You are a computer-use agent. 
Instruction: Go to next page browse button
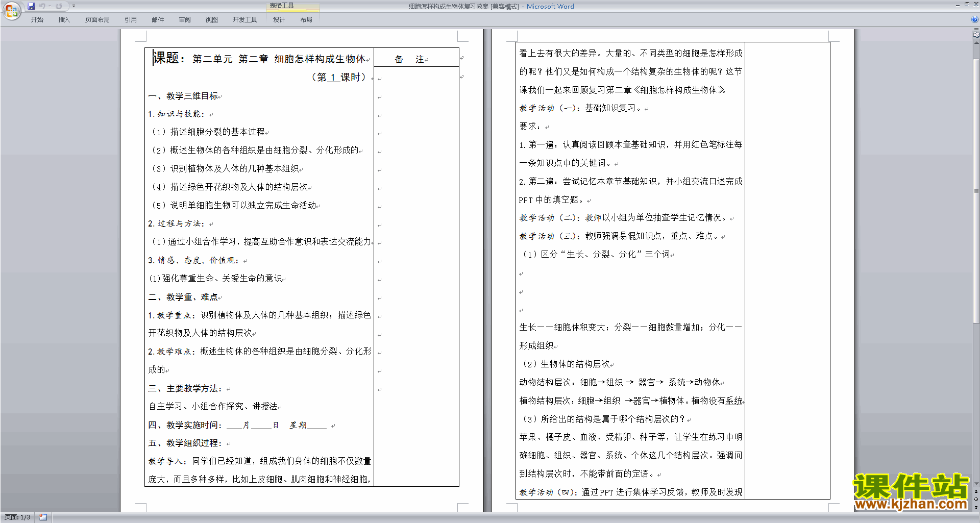click(x=976, y=507)
